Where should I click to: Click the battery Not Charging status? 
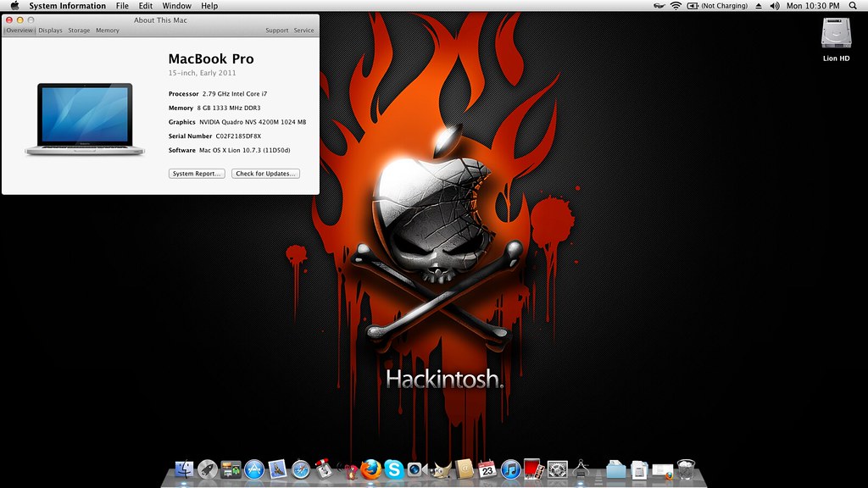tap(717, 6)
